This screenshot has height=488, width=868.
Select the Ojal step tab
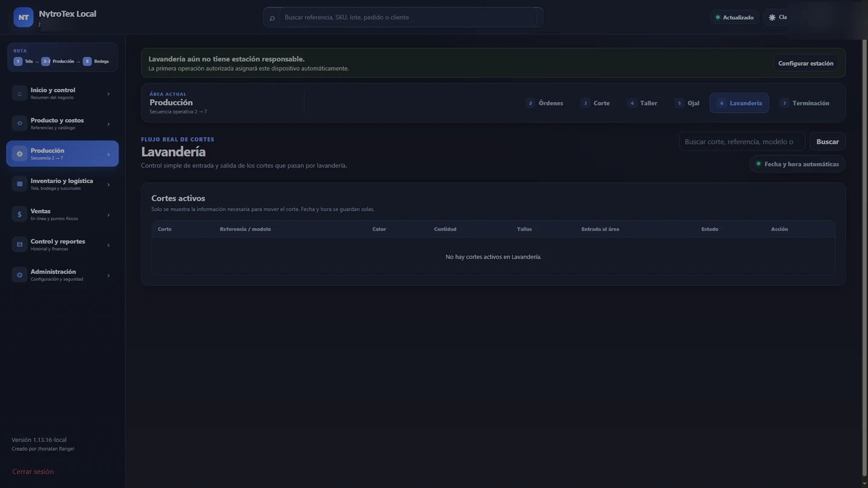point(687,103)
